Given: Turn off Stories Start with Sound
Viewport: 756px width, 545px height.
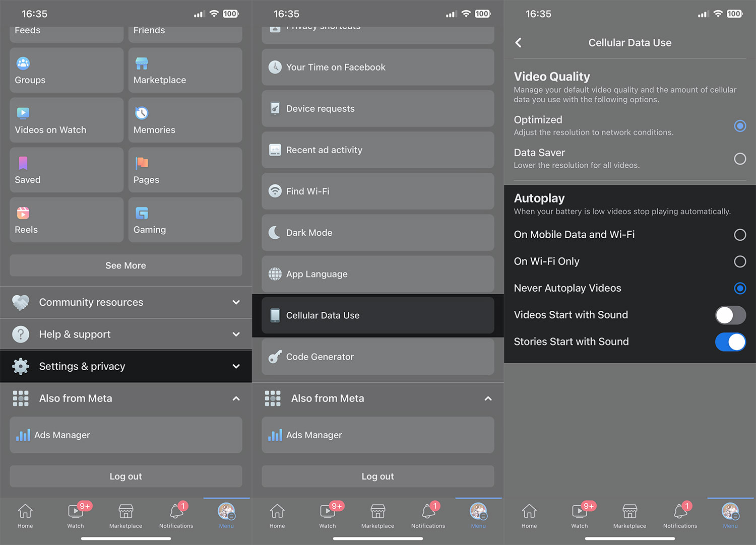Looking at the screenshot, I should (x=730, y=342).
